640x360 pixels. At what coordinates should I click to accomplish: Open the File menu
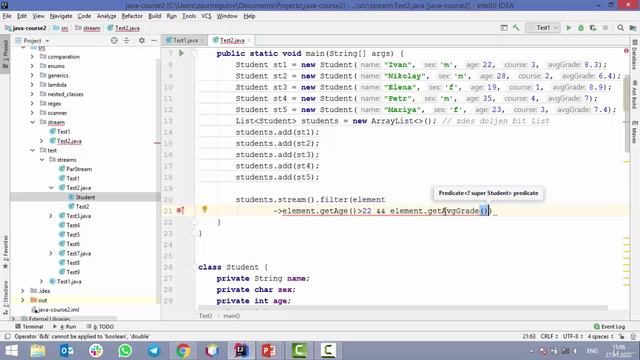[x=7, y=16]
